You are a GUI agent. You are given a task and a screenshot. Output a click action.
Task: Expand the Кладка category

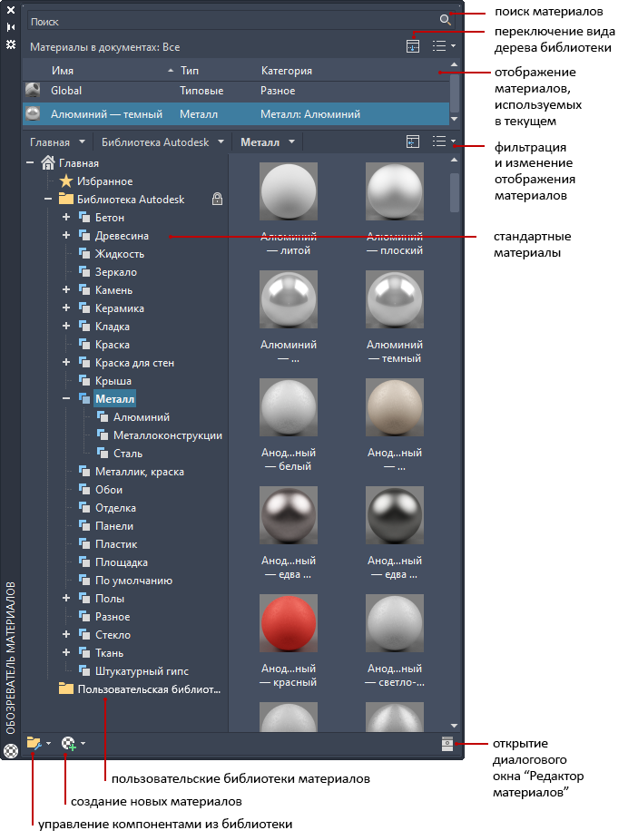click(x=66, y=326)
